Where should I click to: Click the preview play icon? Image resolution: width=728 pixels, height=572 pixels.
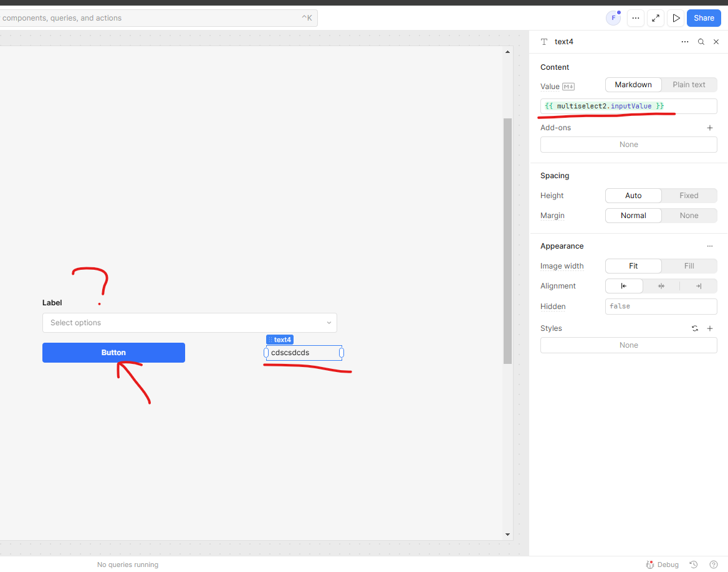coord(676,18)
